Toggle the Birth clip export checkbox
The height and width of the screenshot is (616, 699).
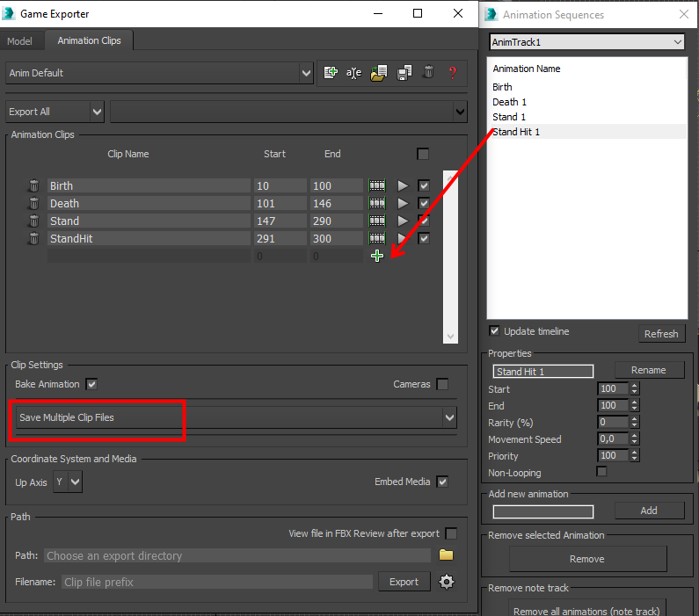point(424,185)
